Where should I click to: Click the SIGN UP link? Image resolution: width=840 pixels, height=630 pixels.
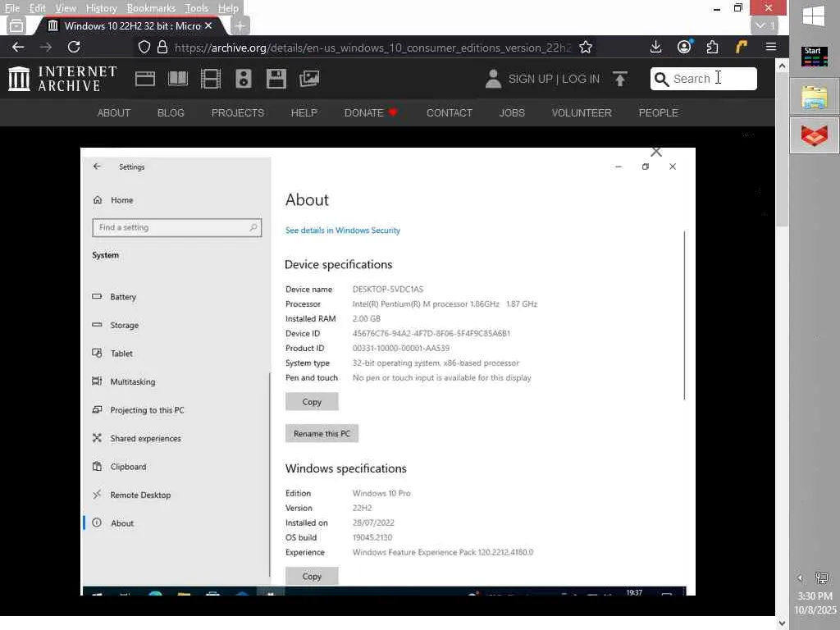point(531,79)
